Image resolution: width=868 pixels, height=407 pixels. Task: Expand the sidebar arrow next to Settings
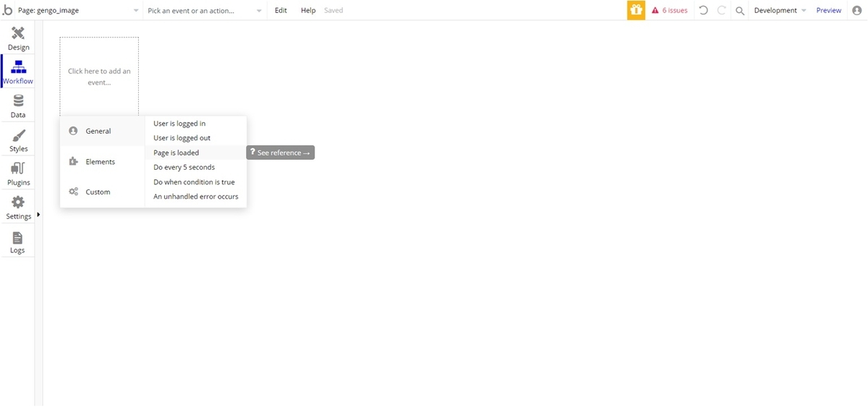pos(38,215)
